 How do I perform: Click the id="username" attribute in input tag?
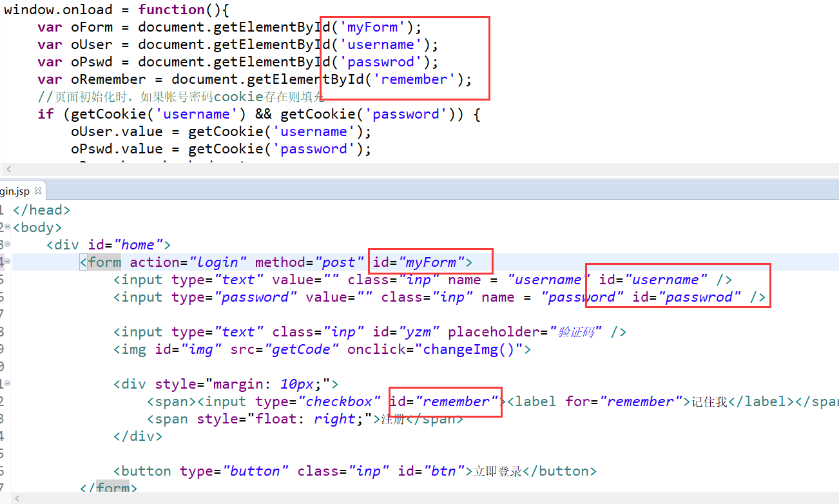click(653, 280)
